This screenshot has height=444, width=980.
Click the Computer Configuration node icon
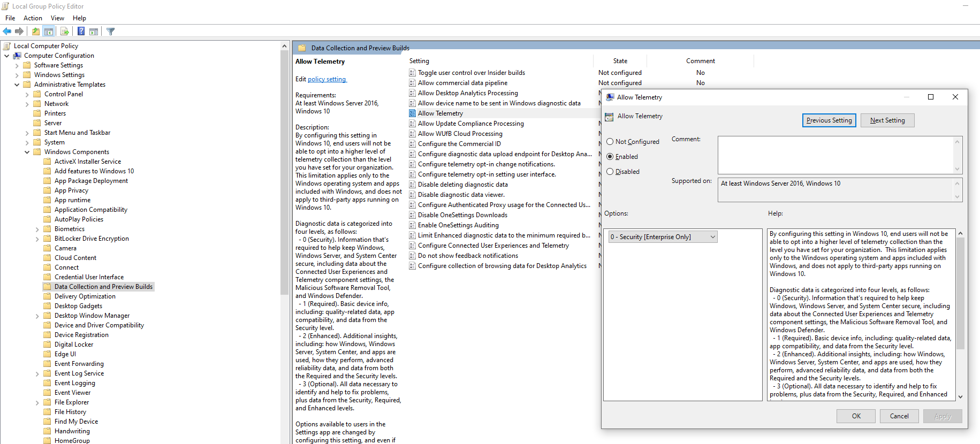point(17,56)
